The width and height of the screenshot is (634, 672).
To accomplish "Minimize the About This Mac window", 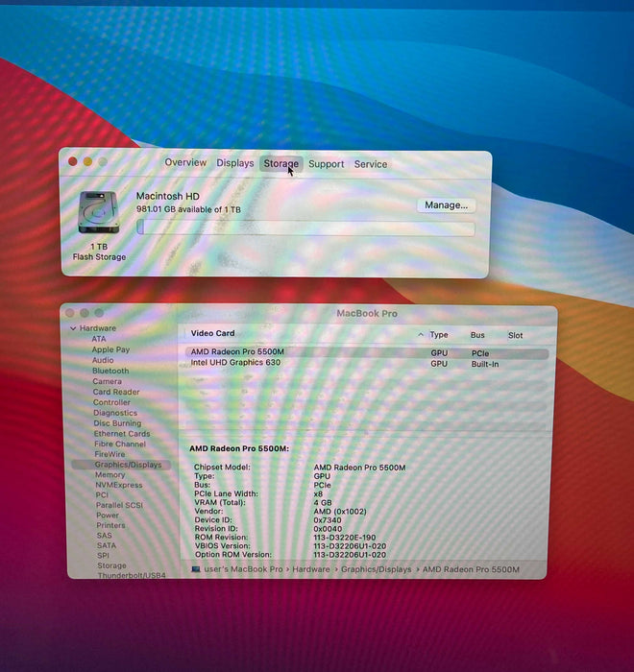I will point(87,161).
